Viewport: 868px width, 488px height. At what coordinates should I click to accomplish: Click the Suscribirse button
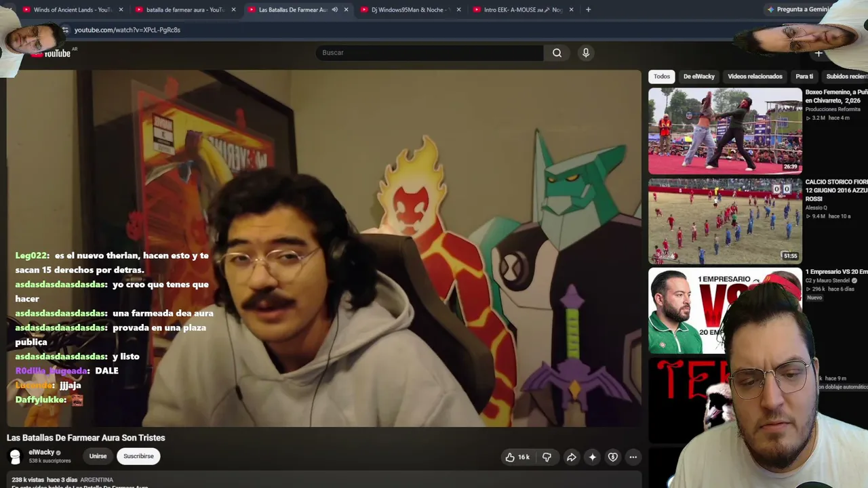138,456
